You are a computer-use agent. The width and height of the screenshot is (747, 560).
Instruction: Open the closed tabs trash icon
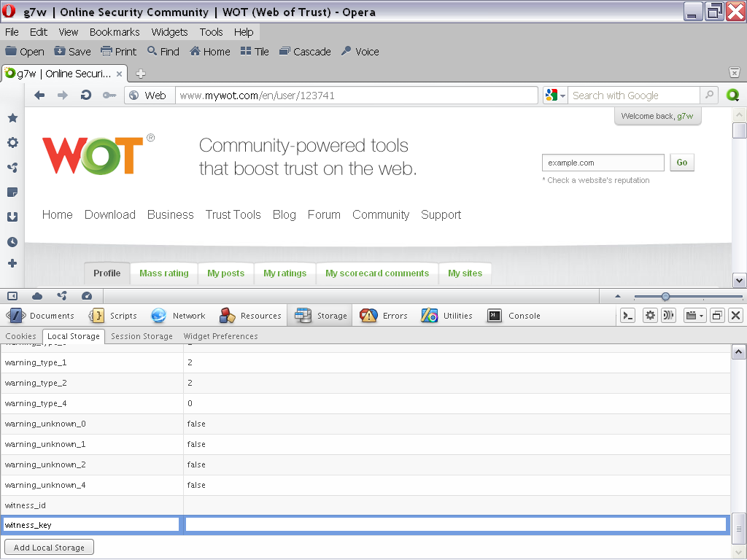(735, 73)
